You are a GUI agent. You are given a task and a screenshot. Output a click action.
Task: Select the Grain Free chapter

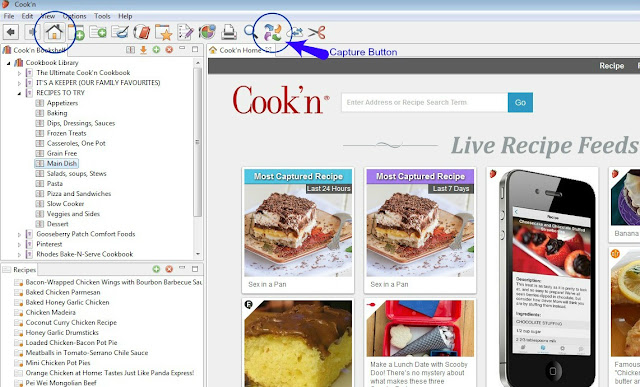coord(62,153)
